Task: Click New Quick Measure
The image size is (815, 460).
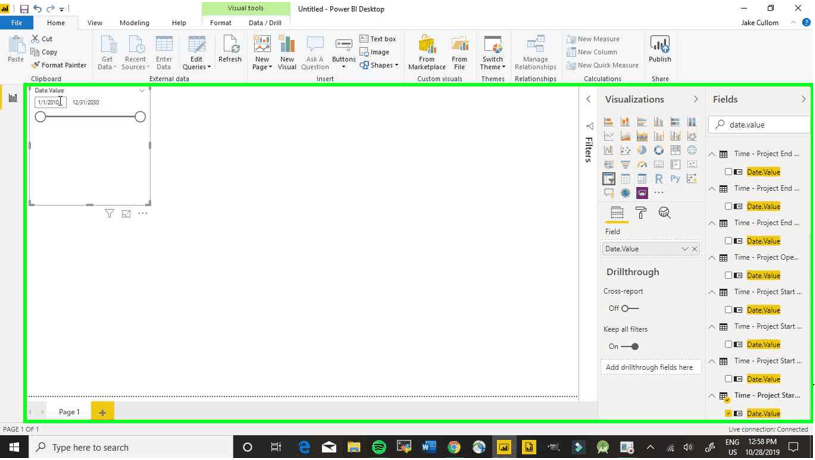Action: pyautogui.click(x=602, y=65)
